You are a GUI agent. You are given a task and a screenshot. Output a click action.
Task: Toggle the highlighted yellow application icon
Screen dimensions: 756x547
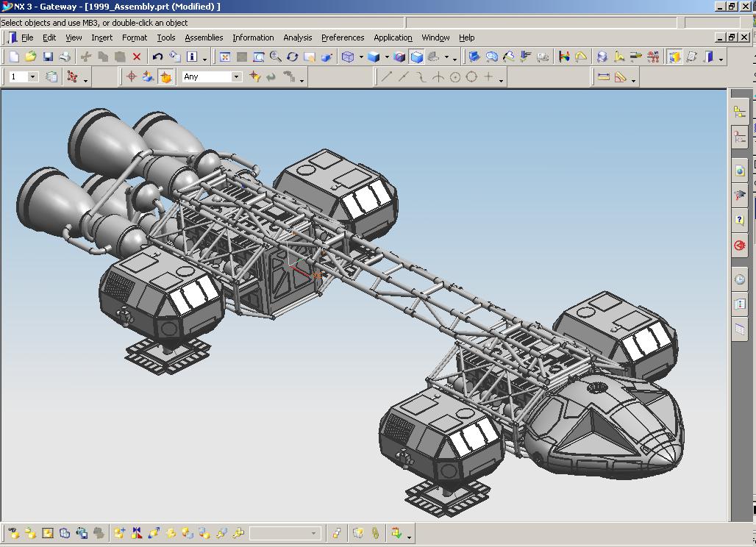click(674, 57)
